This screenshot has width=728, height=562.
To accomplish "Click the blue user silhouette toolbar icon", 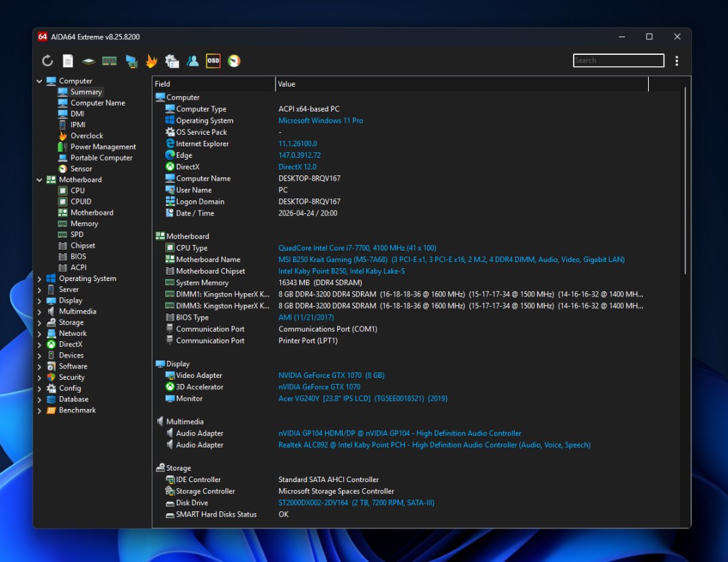I will 193,61.
